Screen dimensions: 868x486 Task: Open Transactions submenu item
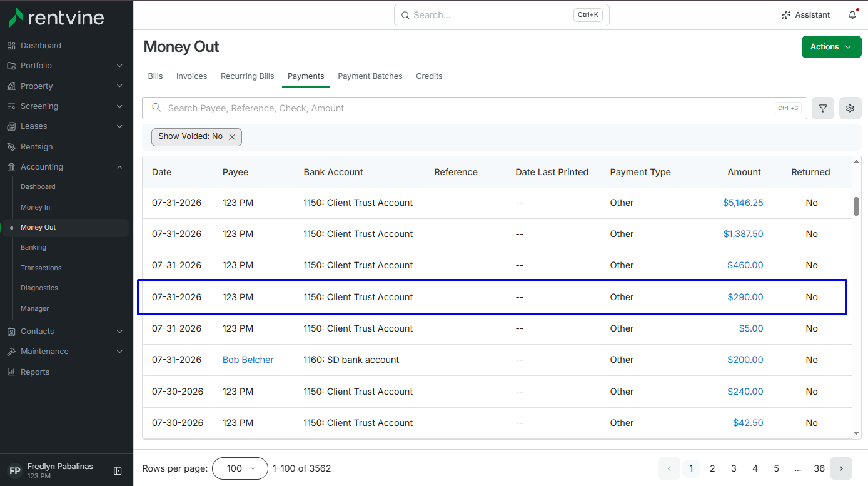tap(41, 268)
